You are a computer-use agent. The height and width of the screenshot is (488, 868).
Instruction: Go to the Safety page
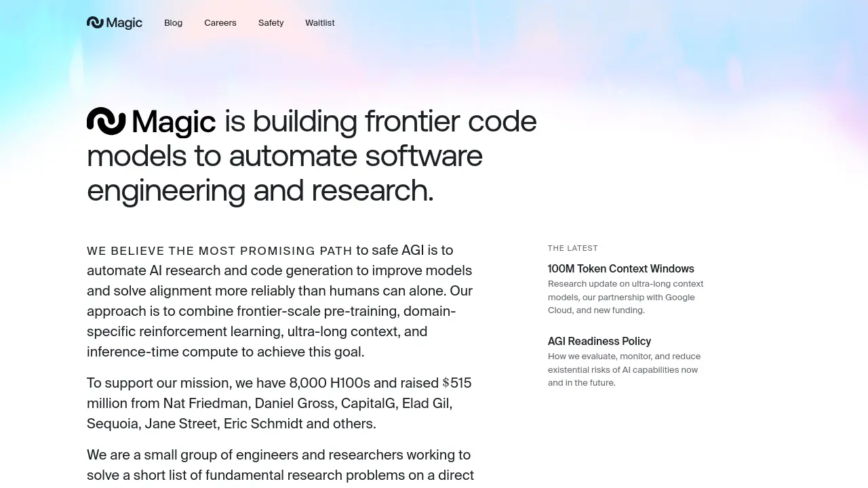point(271,23)
